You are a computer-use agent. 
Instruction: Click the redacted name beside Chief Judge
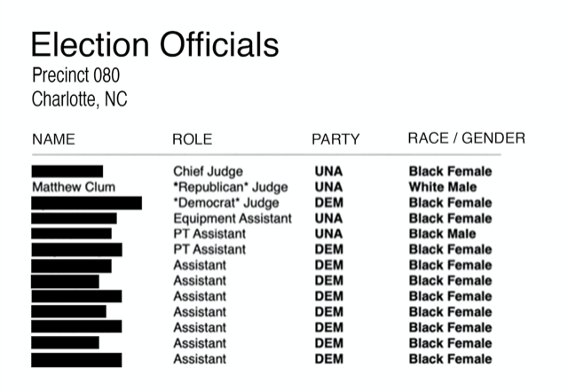tap(67, 171)
